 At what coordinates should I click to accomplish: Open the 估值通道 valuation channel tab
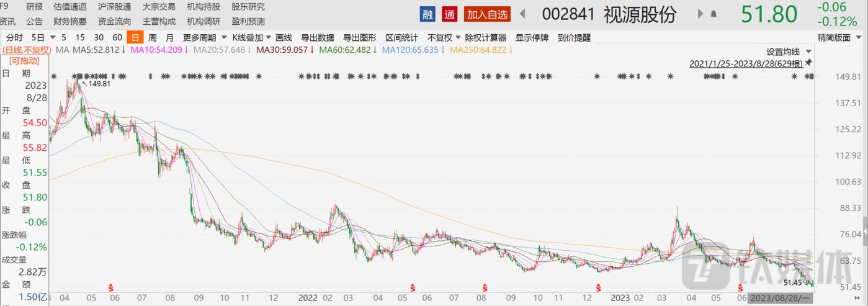(70, 7)
